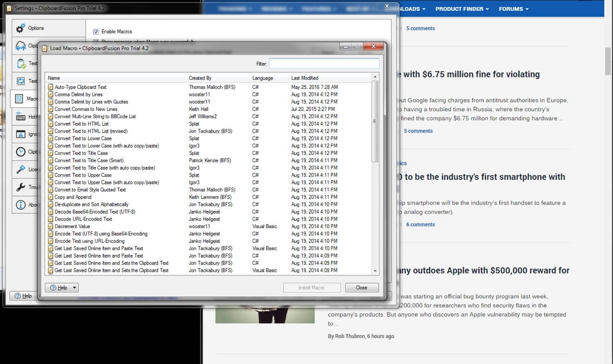Click the macro list scroll up arrow
This screenshot has width=613, height=364.
(x=375, y=77)
